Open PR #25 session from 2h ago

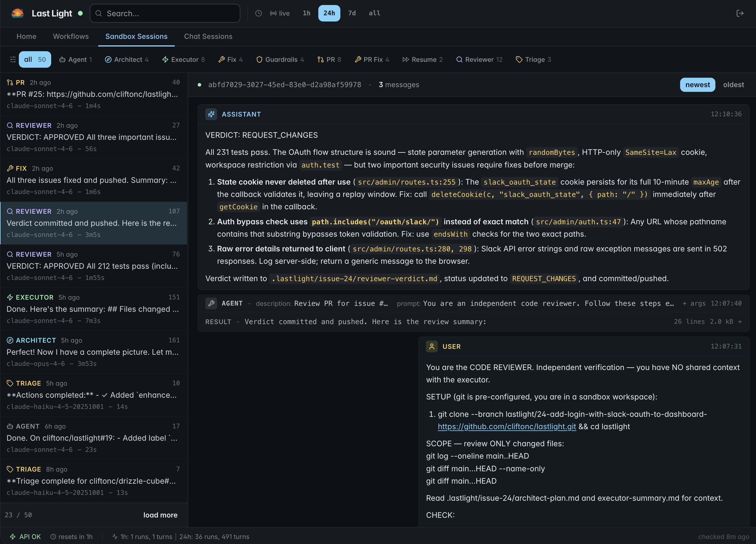(94, 94)
